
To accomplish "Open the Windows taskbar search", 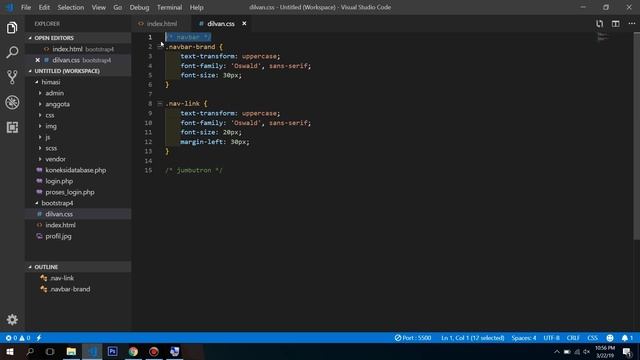I will click(30, 351).
